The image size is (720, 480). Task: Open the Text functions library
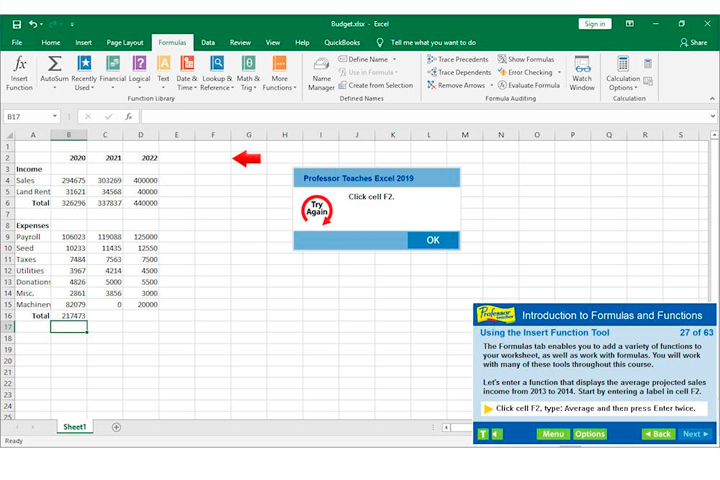coord(163,73)
